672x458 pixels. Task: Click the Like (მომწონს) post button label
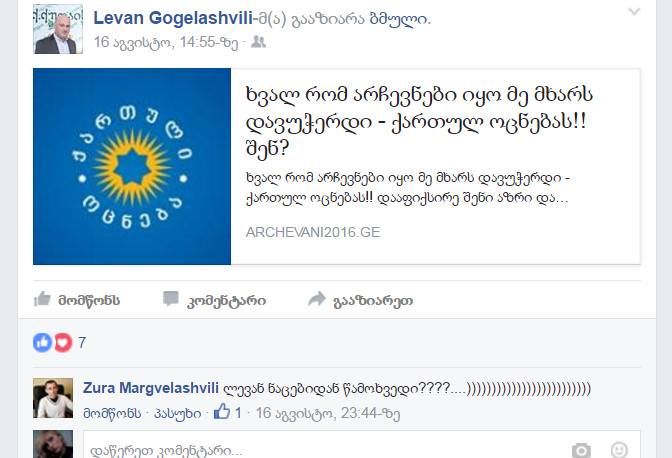pos(89,301)
